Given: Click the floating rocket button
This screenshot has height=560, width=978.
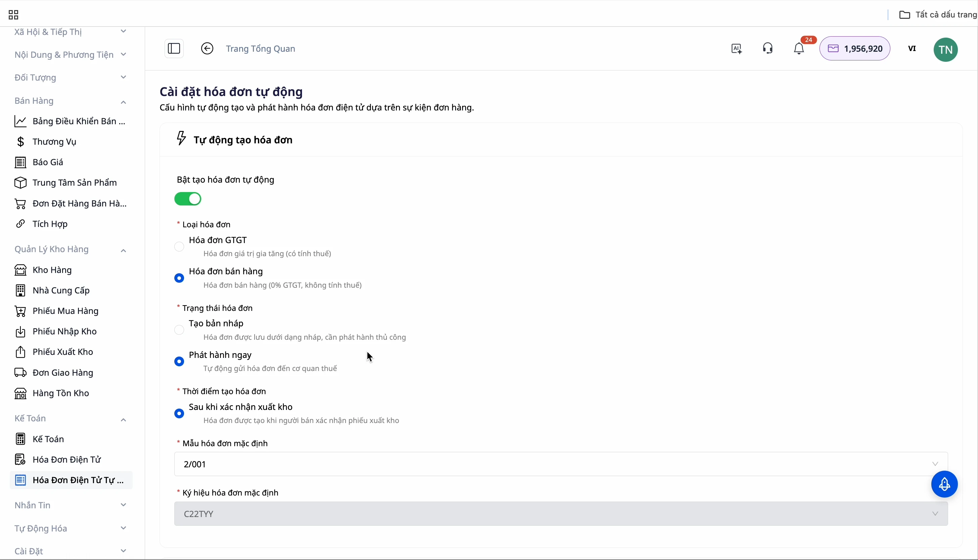Looking at the screenshot, I should click(x=944, y=484).
